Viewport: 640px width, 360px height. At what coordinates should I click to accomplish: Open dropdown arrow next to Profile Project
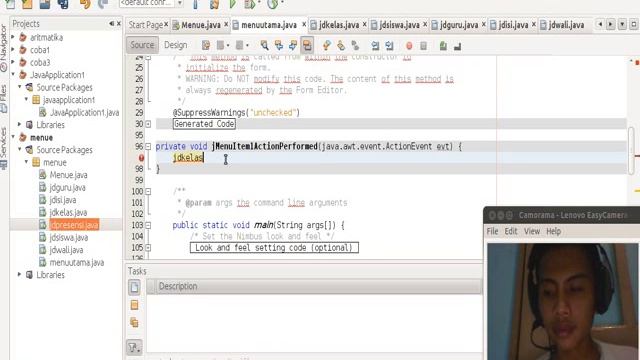(x=282, y=3)
